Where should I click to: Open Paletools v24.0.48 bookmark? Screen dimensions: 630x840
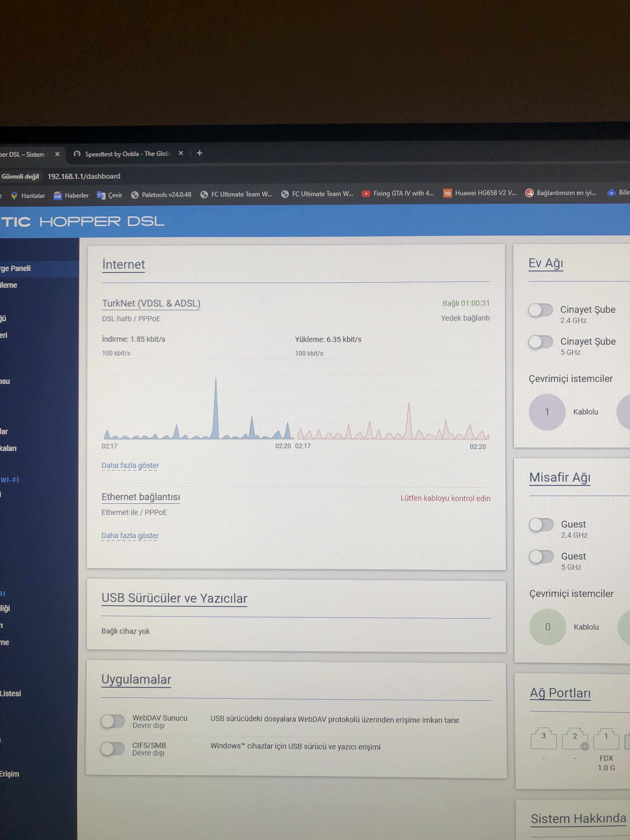pos(161,194)
